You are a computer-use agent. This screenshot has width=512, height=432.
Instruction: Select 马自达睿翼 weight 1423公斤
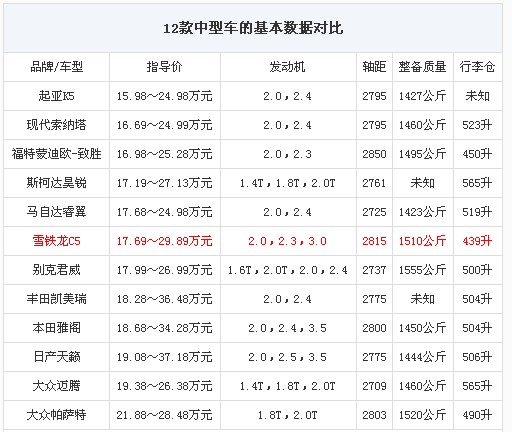click(x=422, y=212)
